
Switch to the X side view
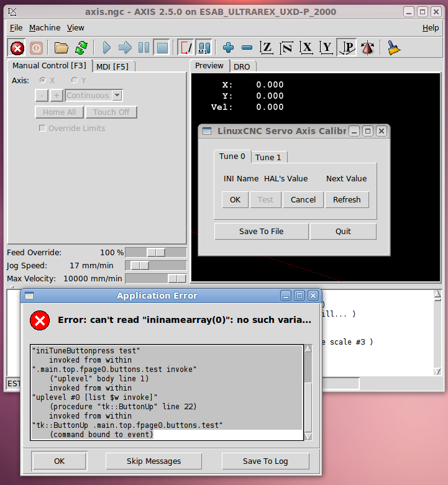coord(306,48)
